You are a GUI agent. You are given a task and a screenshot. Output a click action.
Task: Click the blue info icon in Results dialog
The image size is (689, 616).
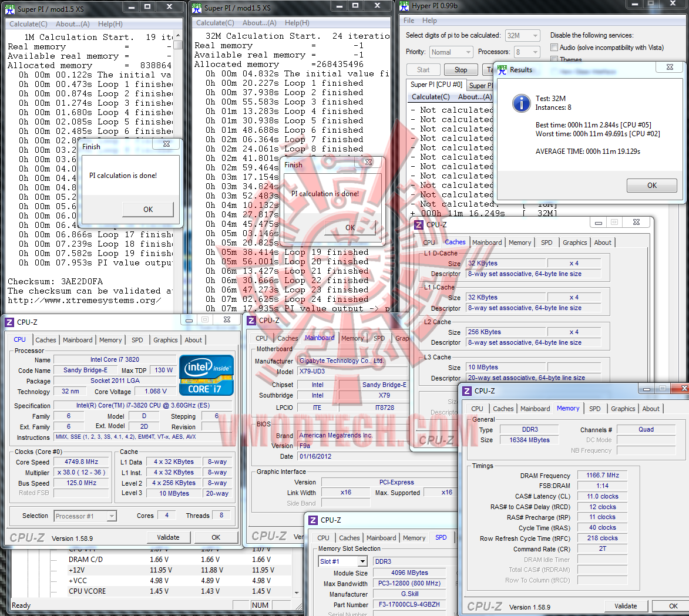click(x=522, y=103)
